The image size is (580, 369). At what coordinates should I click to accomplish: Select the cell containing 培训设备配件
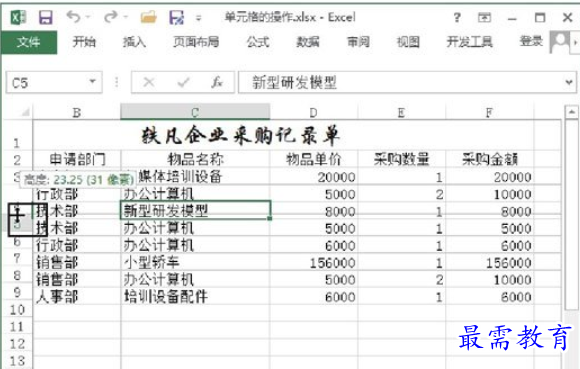pos(195,296)
